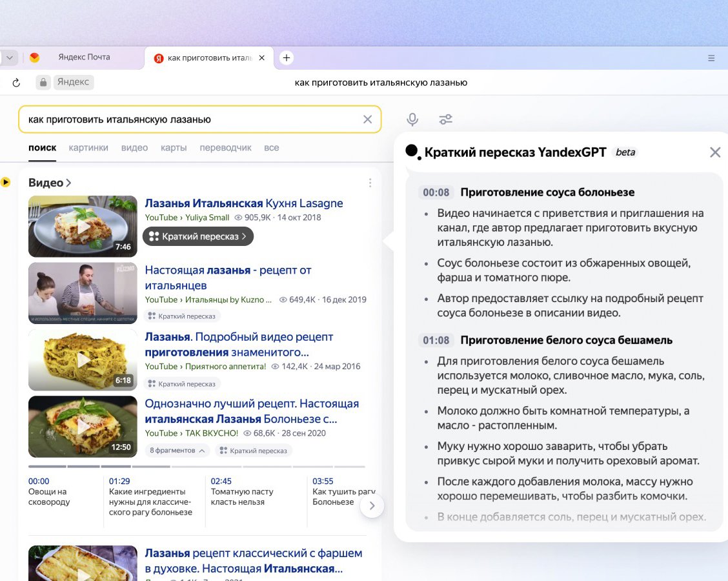This screenshot has width=728, height=581.
Task: Switch to 'карты' tab
Action: coord(174,148)
